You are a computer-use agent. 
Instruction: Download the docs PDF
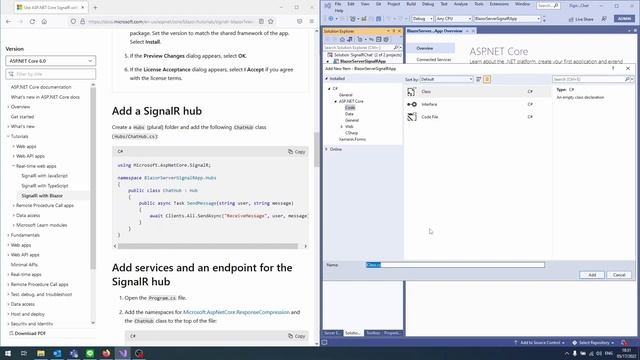pyautogui.click(x=27, y=333)
